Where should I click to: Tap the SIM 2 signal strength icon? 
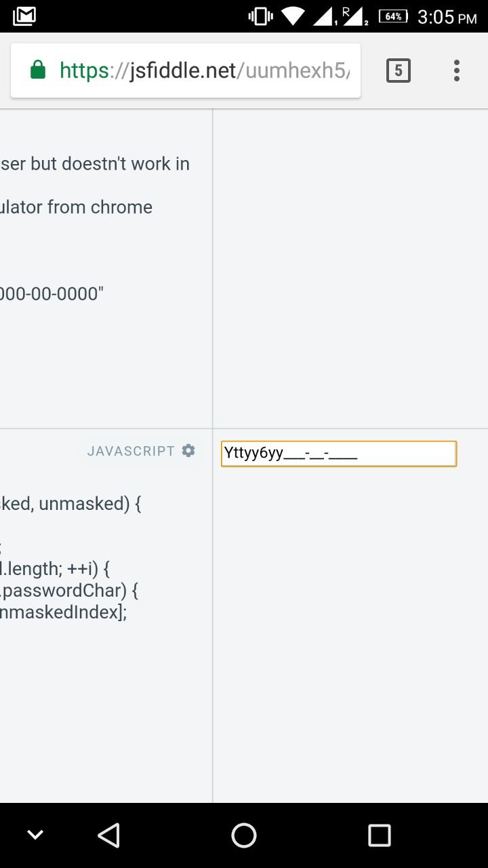click(x=355, y=16)
